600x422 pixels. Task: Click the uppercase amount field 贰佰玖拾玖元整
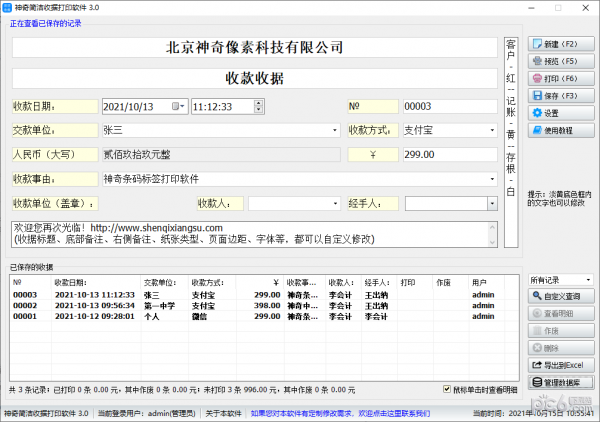click(221, 155)
